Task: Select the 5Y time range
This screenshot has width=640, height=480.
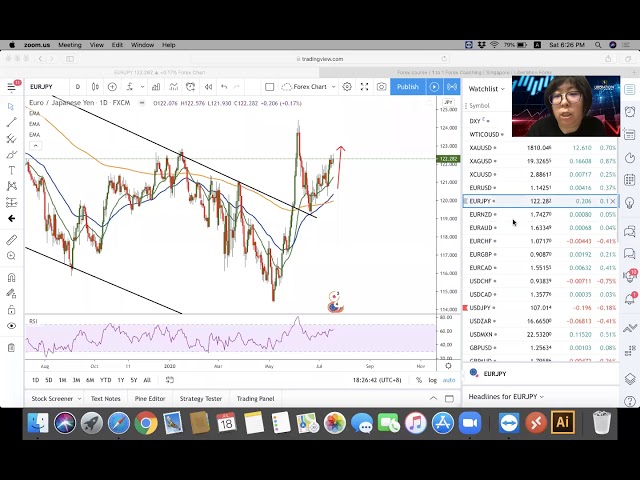Action: [x=134, y=380]
